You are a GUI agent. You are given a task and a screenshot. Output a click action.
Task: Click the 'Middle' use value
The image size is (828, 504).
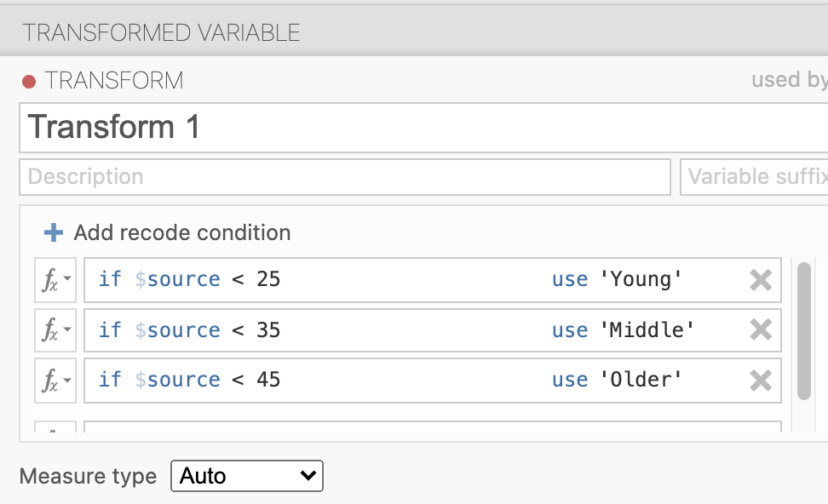point(653,330)
